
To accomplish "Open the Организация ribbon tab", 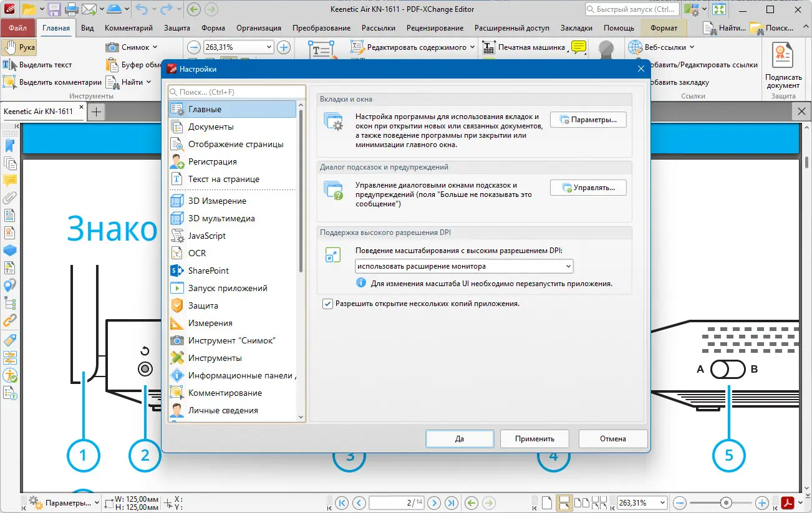I will point(258,28).
